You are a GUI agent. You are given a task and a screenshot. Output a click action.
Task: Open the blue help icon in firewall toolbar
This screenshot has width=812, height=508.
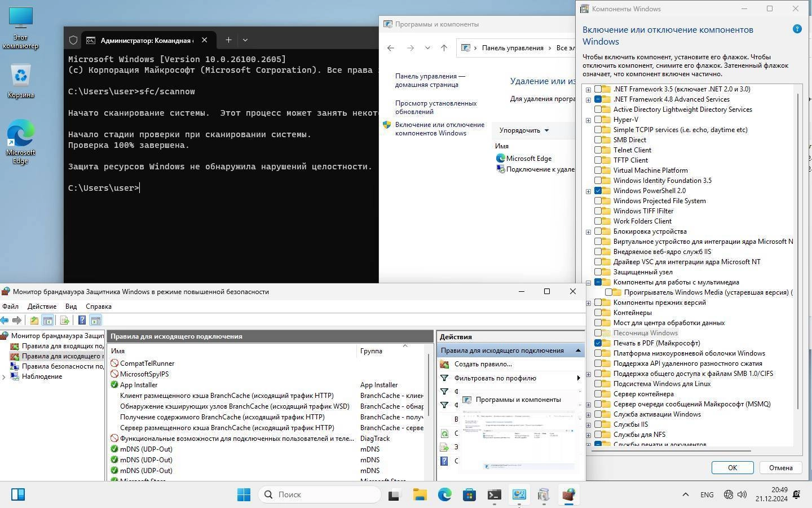click(x=82, y=321)
